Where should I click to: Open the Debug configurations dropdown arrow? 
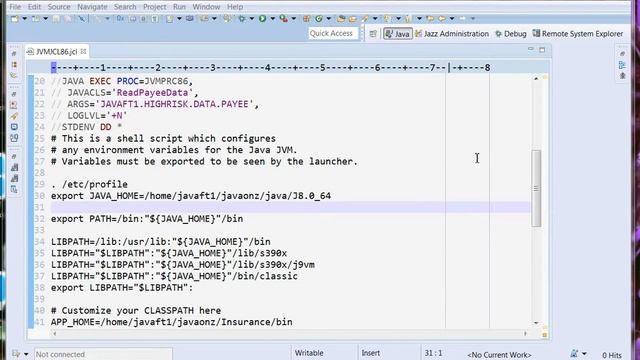(x=252, y=19)
